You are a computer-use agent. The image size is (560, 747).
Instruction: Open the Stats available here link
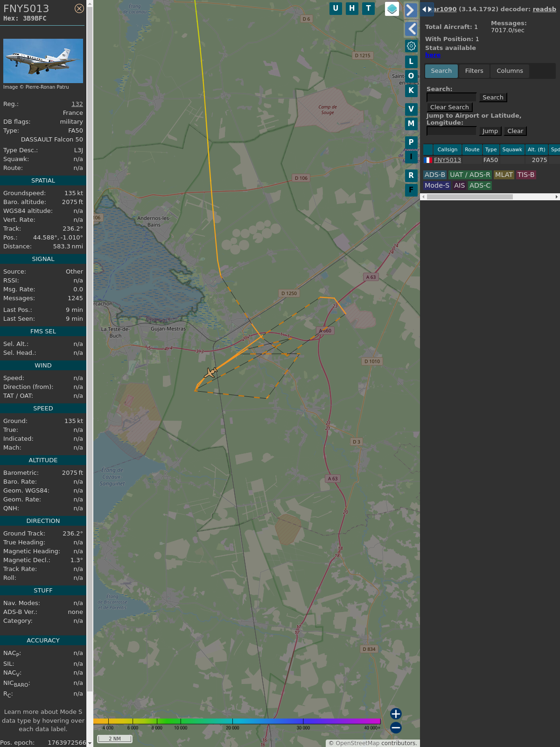point(433,55)
